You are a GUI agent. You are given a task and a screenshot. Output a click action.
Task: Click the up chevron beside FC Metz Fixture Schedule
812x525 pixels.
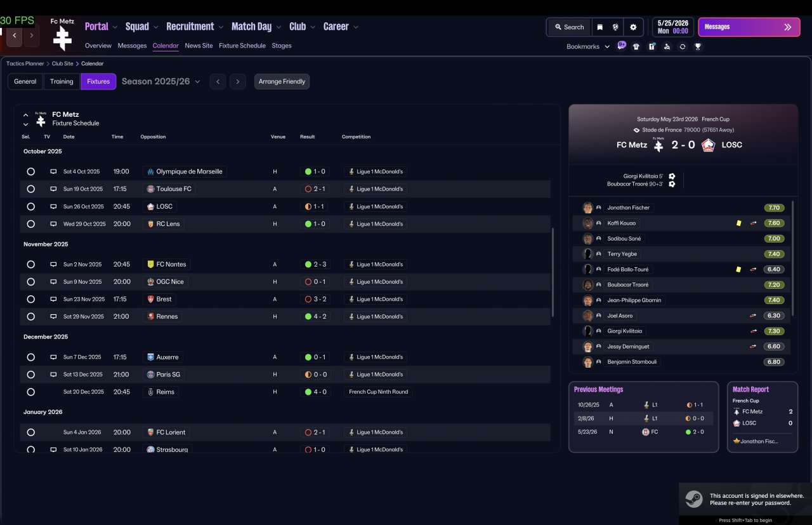25,115
